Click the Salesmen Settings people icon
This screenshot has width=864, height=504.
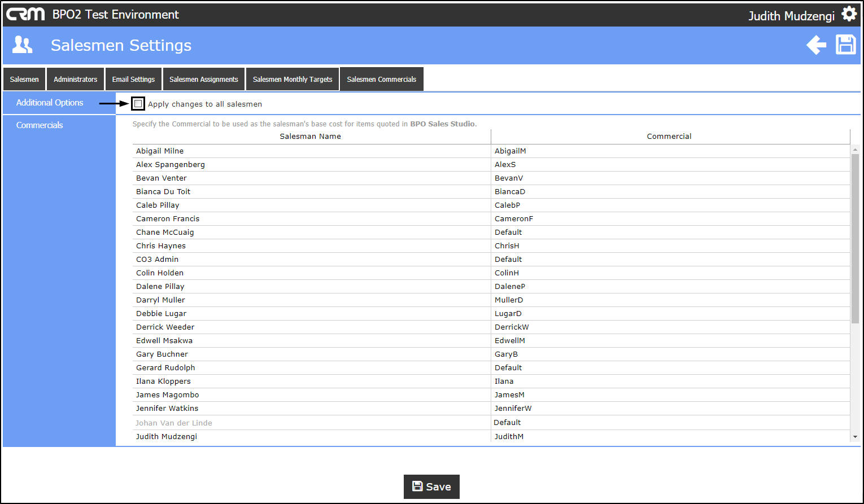pyautogui.click(x=23, y=45)
